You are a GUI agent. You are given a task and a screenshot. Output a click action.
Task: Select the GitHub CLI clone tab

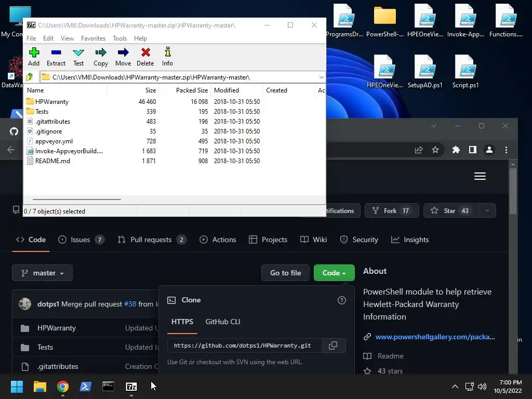[x=223, y=322]
